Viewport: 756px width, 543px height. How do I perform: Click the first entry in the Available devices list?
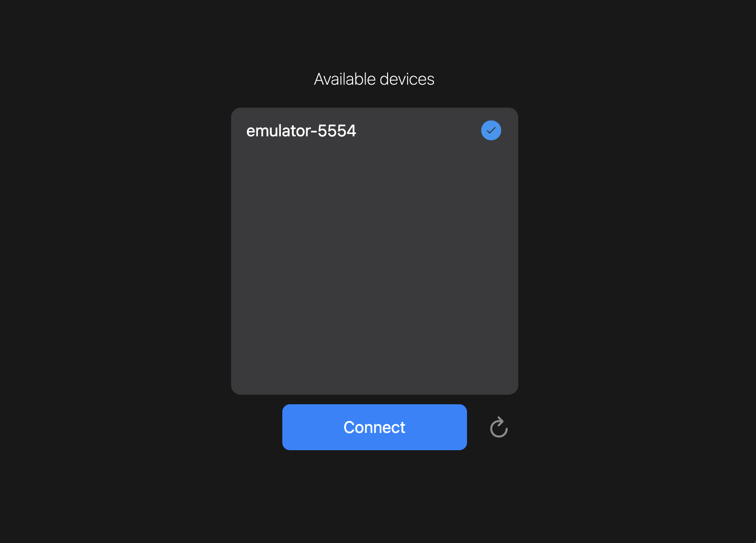(x=375, y=131)
